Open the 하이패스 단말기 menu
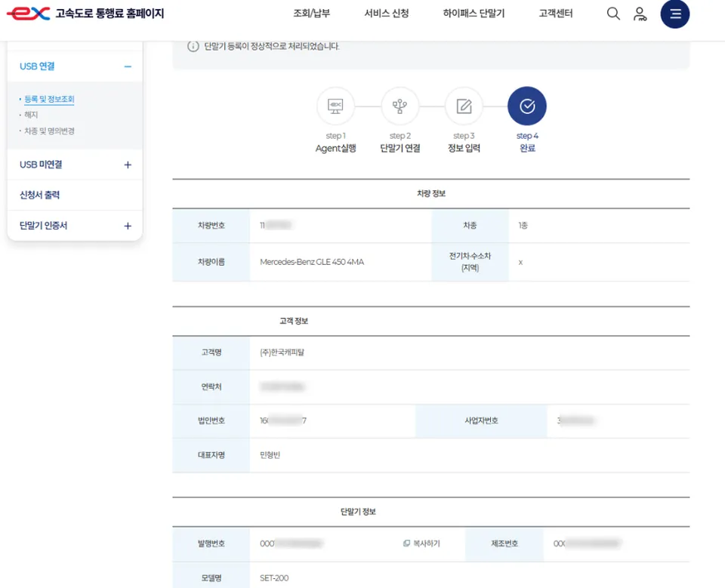 [x=474, y=14]
